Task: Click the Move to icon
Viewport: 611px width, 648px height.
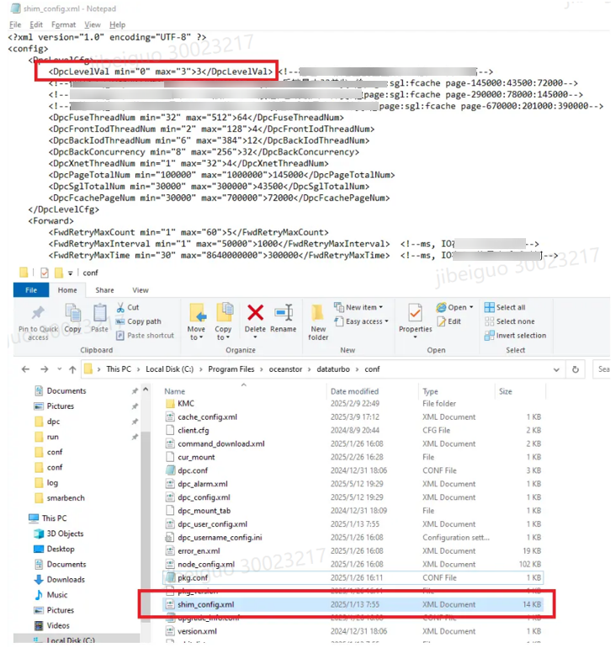Action: [x=196, y=314]
